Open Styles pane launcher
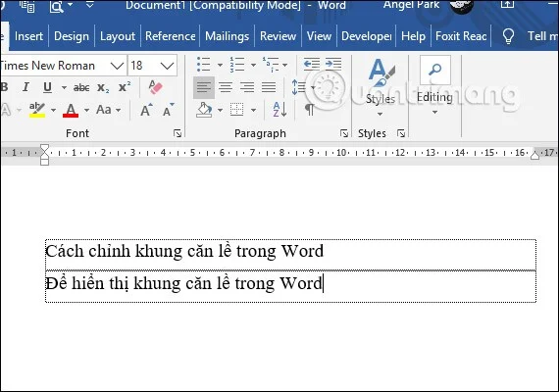The width and height of the screenshot is (559, 392). pos(401,133)
